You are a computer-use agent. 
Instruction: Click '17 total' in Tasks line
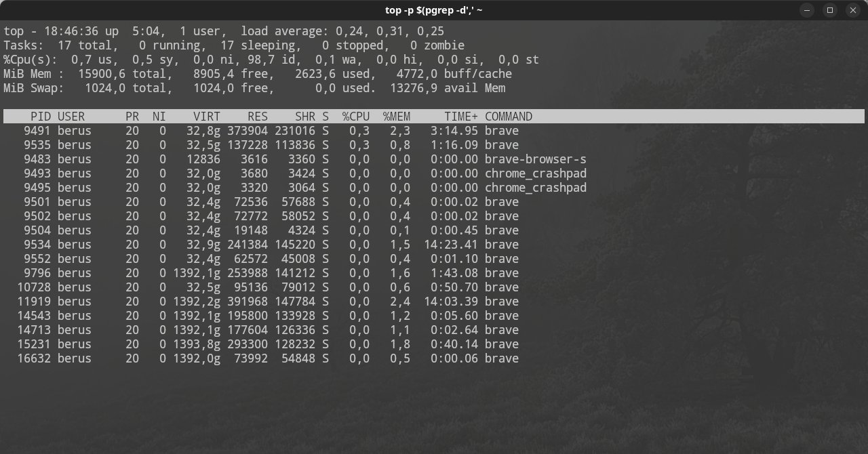pos(85,45)
